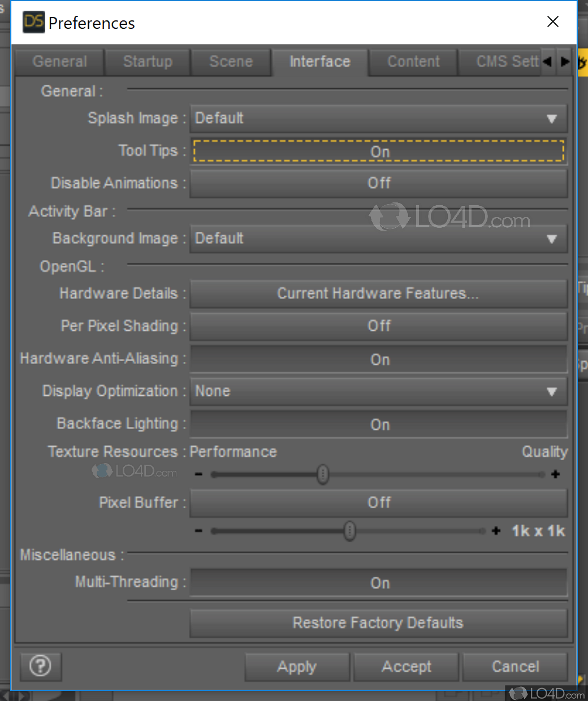Turn on Per Pixel Shading
This screenshot has height=701, width=588.
click(x=379, y=326)
